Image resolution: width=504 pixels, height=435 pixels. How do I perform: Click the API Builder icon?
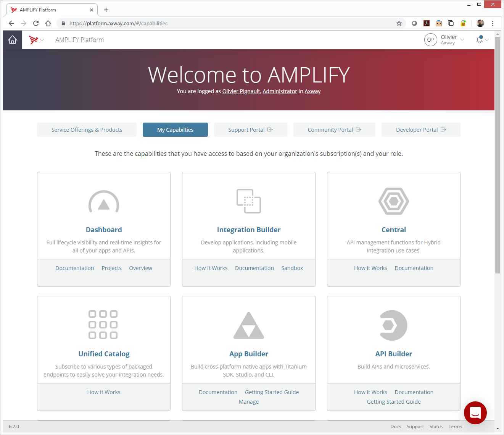[394, 325]
